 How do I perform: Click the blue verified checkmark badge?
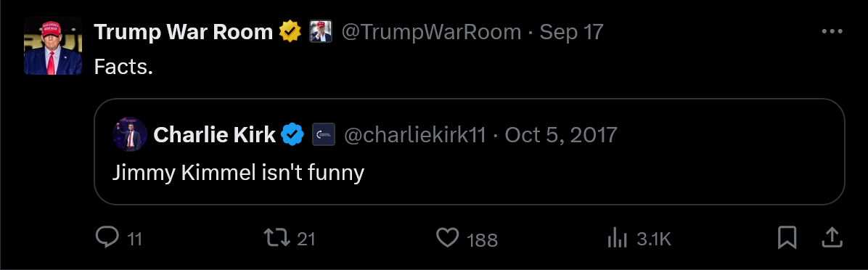[292, 134]
